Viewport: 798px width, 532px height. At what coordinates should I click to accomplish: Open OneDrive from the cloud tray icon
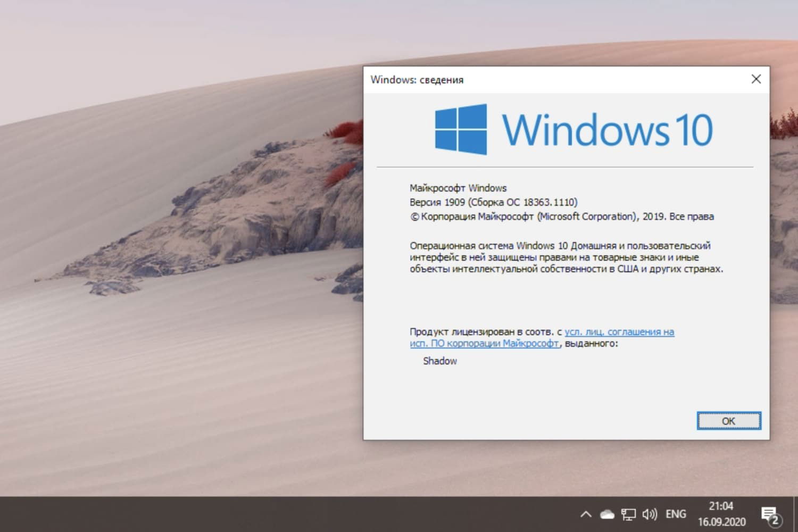click(605, 514)
